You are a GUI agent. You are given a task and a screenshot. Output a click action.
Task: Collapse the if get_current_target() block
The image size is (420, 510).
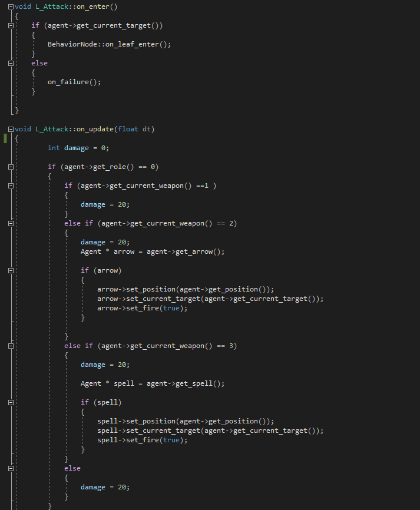[11, 25]
